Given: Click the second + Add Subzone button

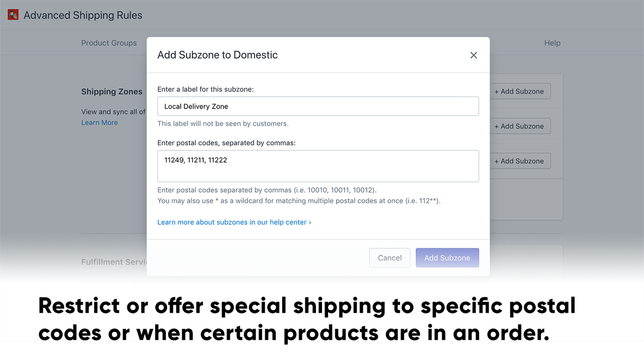Looking at the screenshot, I should (x=520, y=126).
